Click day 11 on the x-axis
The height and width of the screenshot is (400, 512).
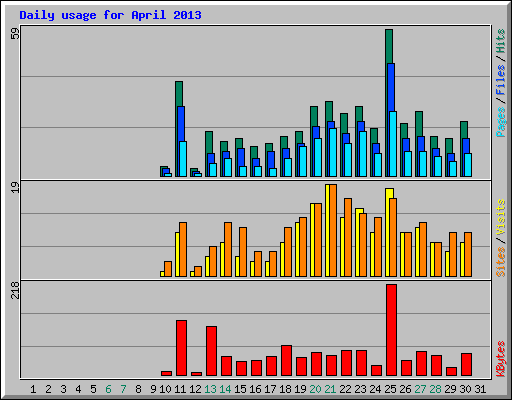pos(180,389)
